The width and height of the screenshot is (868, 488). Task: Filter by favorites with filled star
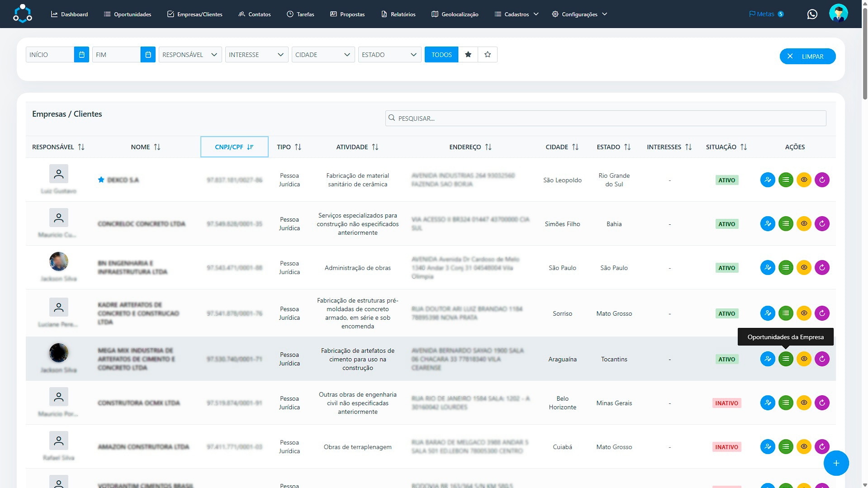[x=468, y=55]
